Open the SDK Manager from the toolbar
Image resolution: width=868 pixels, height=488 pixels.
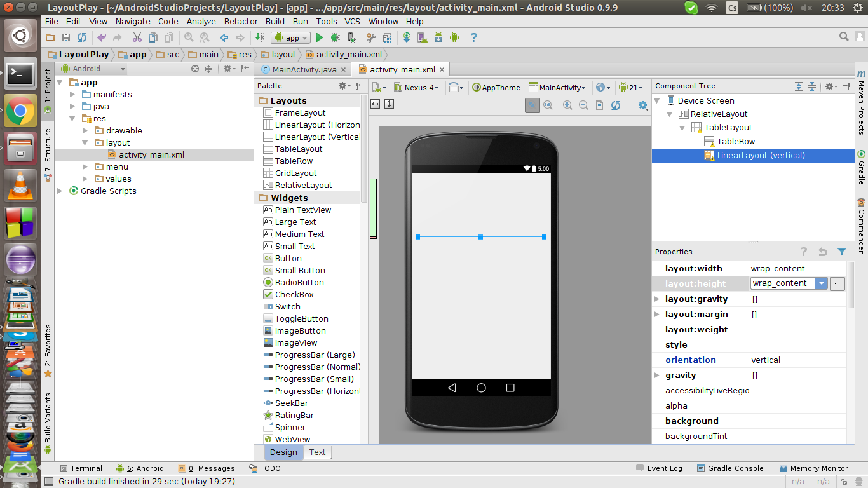(x=438, y=37)
